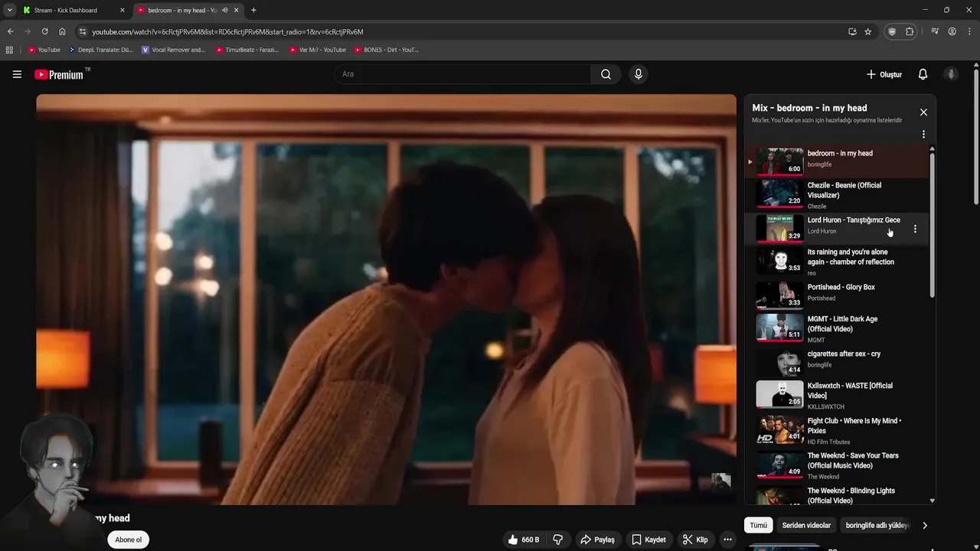980x551 pixels.
Task: Open browser profile icon
Action: (952, 31)
